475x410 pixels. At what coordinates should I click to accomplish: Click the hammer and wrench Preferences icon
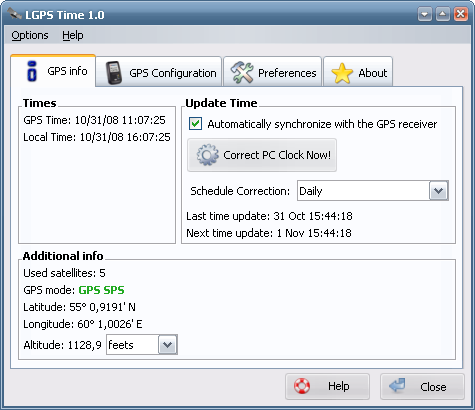click(x=242, y=72)
